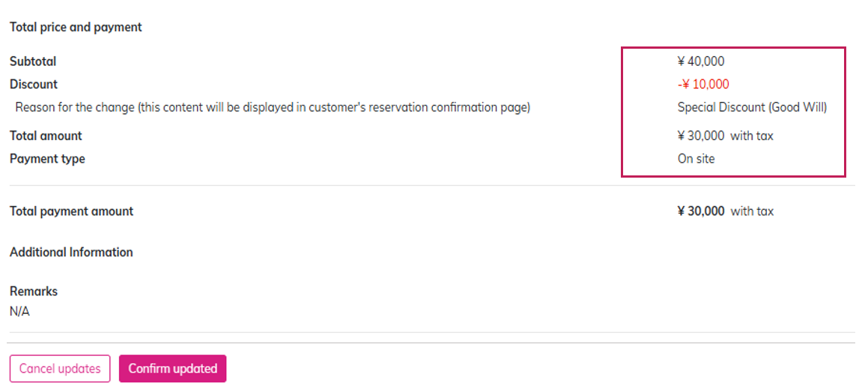Select the red -¥ 10,000 discount amount
This screenshot has width=868, height=389.
(x=703, y=84)
